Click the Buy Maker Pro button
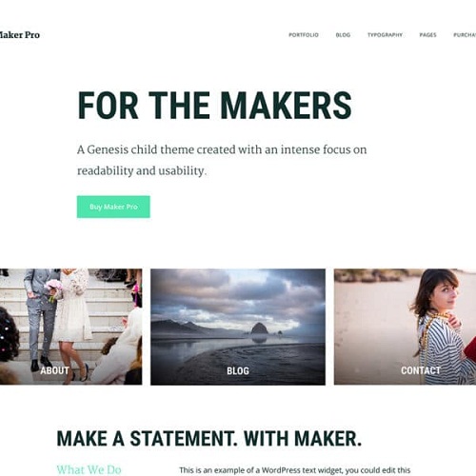Image resolution: width=476 pixels, height=476 pixels. point(113,207)
